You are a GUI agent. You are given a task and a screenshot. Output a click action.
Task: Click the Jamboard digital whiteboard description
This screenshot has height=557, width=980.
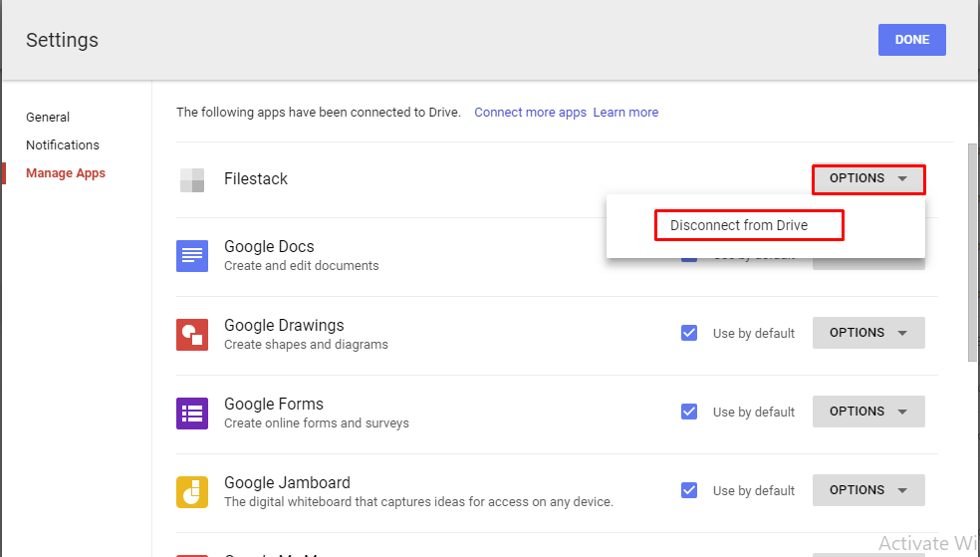click(418, 502)
